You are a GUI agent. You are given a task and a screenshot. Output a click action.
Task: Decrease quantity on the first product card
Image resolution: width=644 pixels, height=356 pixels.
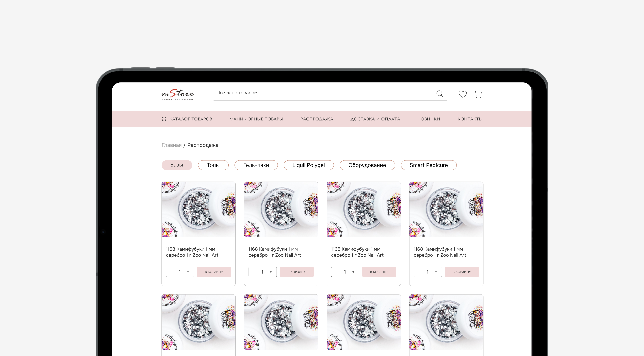[x=172, y=272]
